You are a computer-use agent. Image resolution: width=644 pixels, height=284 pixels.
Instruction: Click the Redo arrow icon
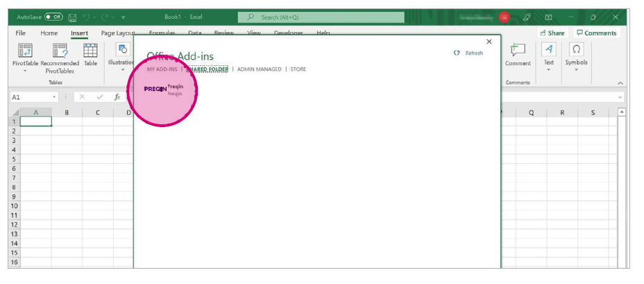pyautogui.click(x=105, y=17)
